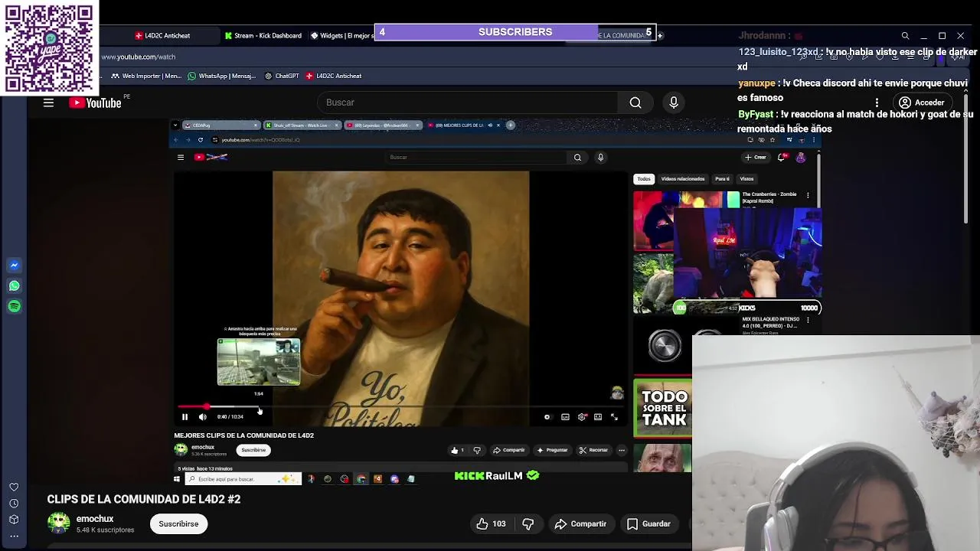Click Suscribirse under MEJORES CLIPS video

[253, 450]
